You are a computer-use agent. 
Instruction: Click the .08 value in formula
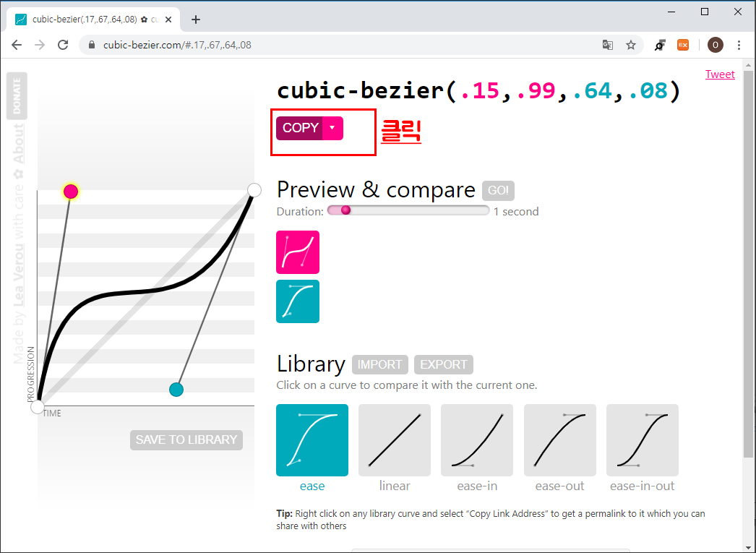[648, 90]
